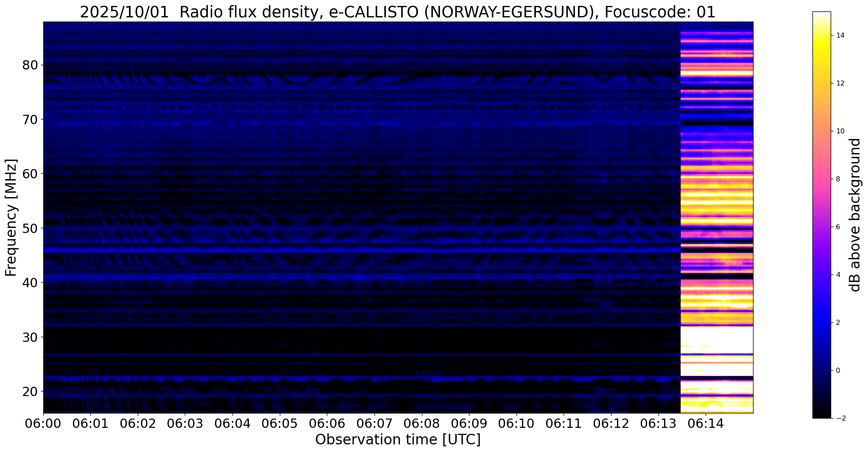Click the bright burst region after 06:13
This screenshot has height=452, width=868.
tap(717, 217)
